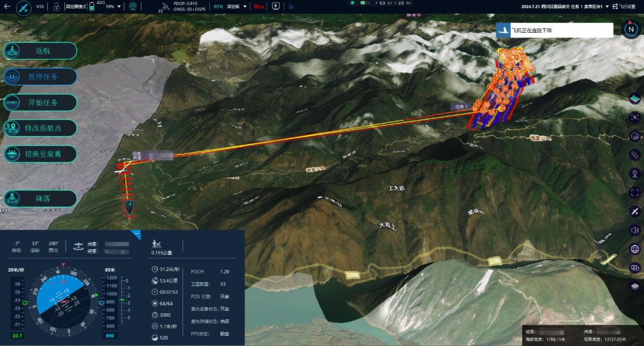Open the mission name dropdown arrow

tap(606, 7)
